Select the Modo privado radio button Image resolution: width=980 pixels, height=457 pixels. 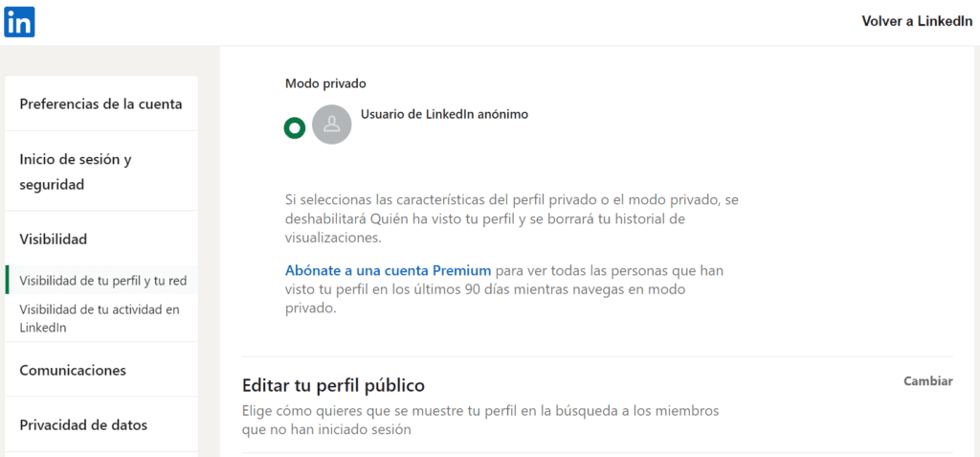(x=295, y=128)
